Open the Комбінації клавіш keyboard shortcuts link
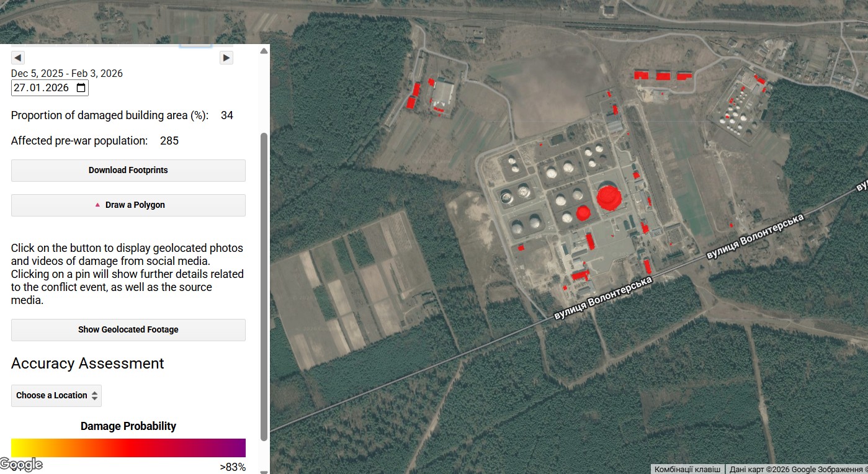Image resolution: width=868 pixels, height=474 pixels. [x=687, y=469]
